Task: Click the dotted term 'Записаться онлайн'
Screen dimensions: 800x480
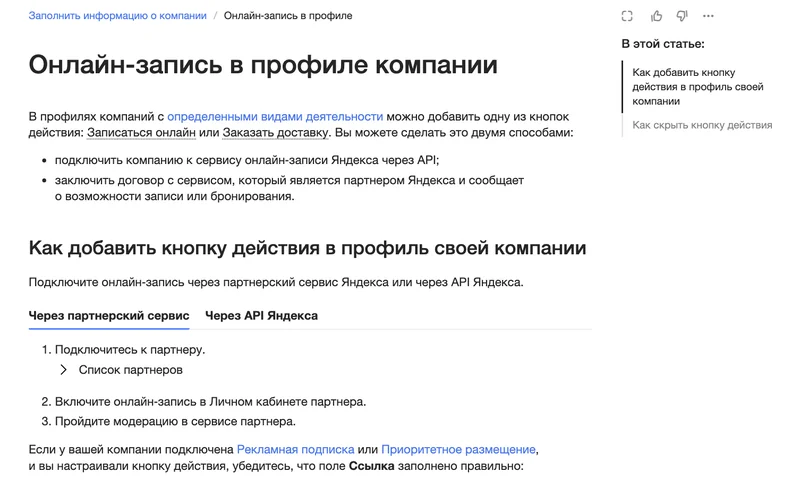Action: [141, 133]
